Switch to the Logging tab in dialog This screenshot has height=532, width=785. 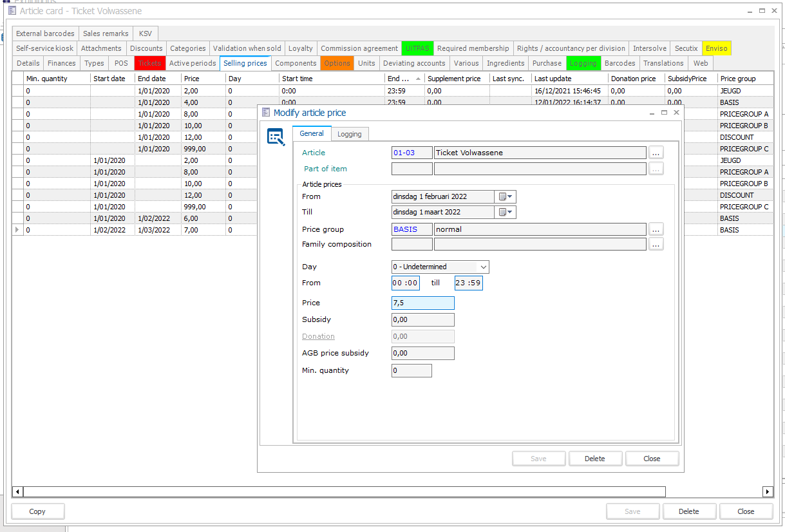pos(350,134)
